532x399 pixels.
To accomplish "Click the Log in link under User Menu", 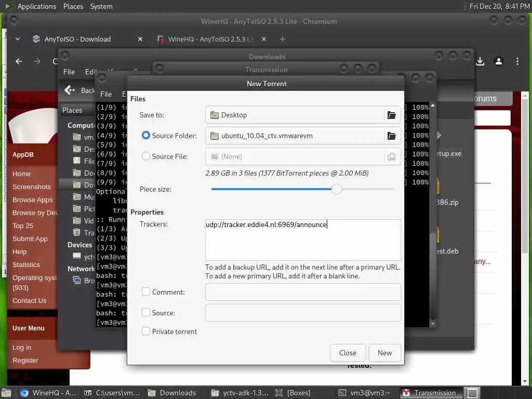I will click(x=22, y=348).
